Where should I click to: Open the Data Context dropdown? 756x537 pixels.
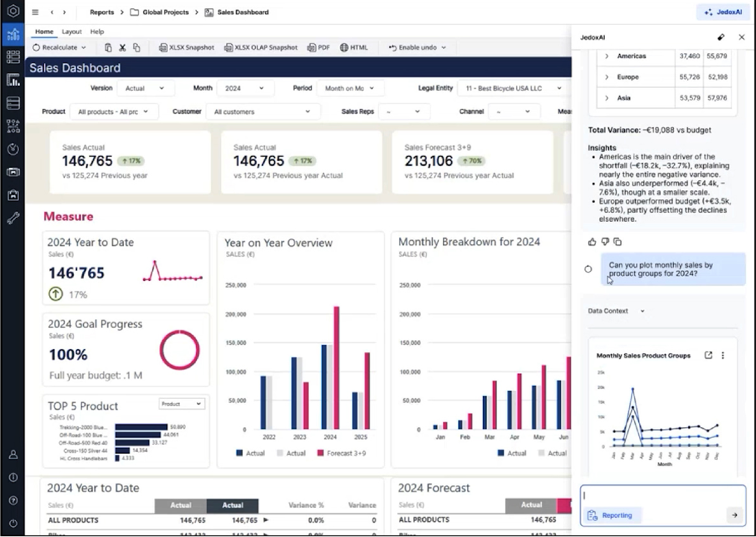tap(643, 311)
